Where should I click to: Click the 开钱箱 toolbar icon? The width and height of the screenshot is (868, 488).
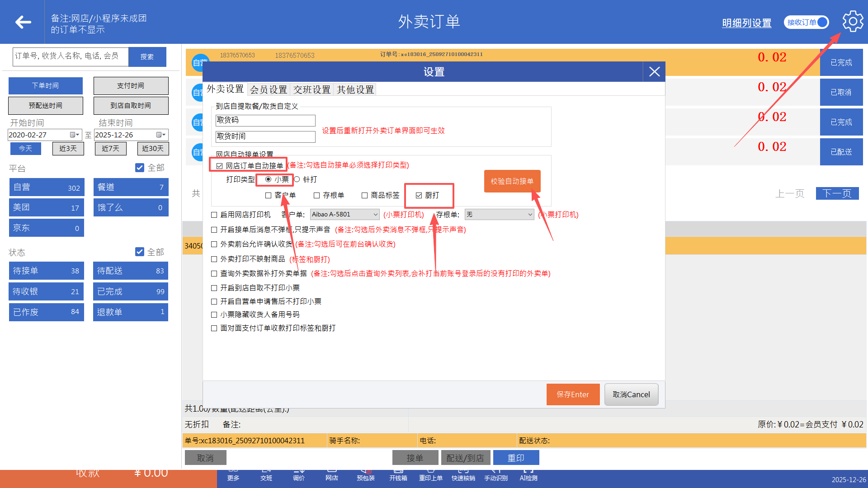click(398, 475)
